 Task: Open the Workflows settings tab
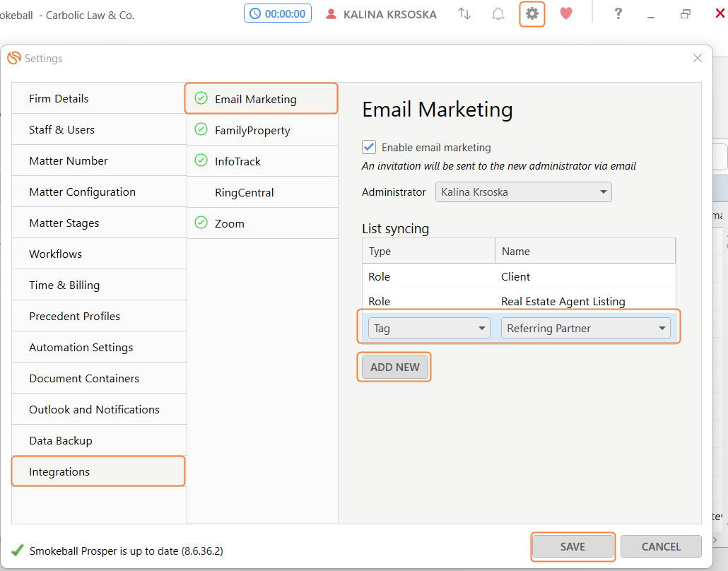coord(99,254)
